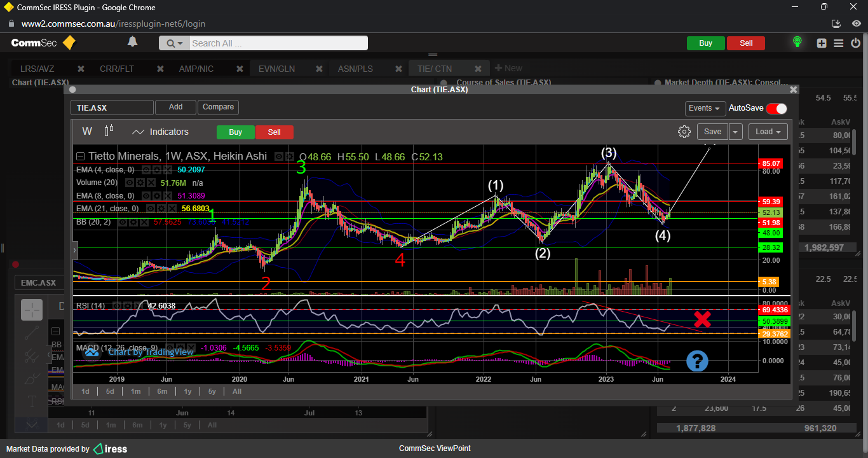Select the 1y time range
Image resolution: width=868 pixels, height=458 pixels.
[187, 391]
